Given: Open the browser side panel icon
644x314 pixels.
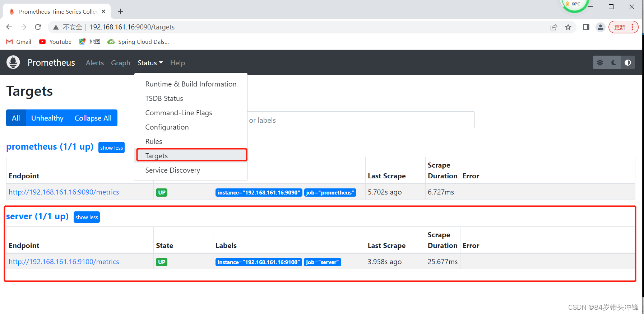Looking at the screenshot, I should click(586, 27).
